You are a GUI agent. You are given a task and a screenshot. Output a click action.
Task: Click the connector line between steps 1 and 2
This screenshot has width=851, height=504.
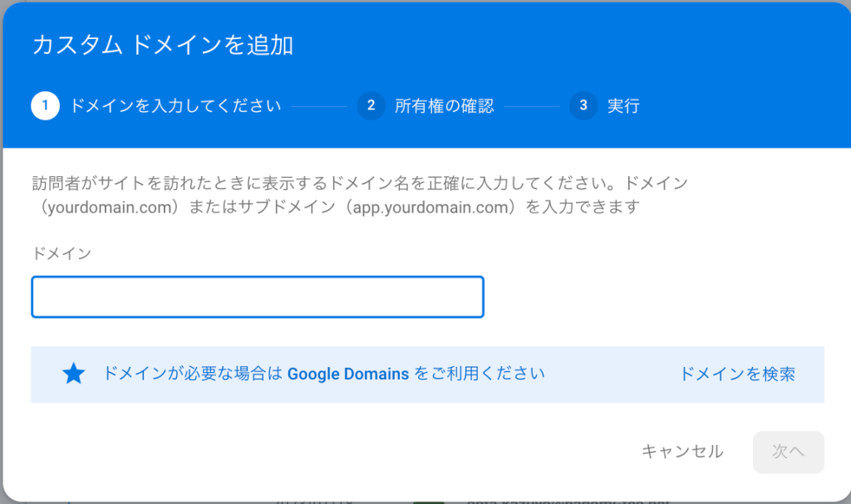[x=318, y=106]
